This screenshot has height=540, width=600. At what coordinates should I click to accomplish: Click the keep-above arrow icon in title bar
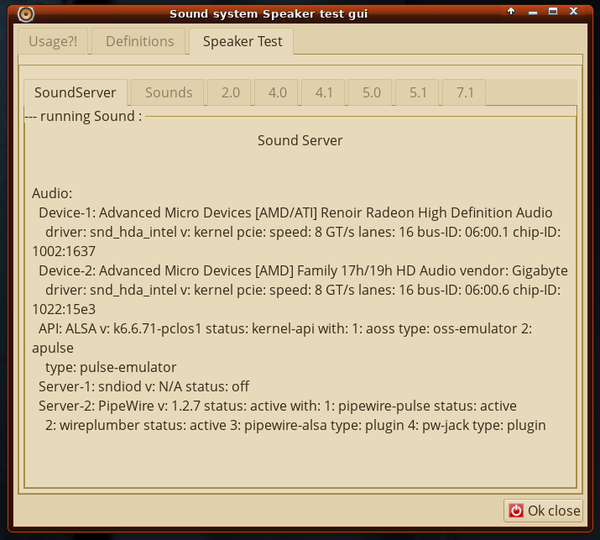coord(511,13)
